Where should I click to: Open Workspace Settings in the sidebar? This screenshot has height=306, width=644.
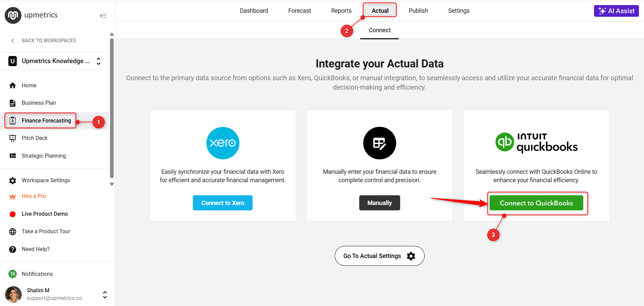pyautogui.click(x=54, y=181)
